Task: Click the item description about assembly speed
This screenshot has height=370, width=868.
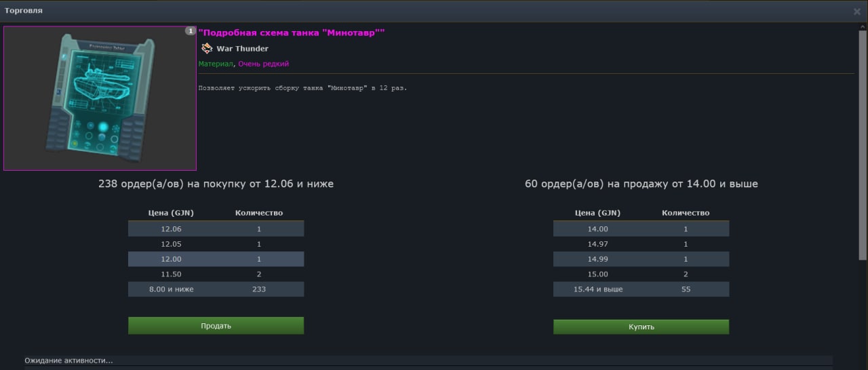Action: (303, 88)
